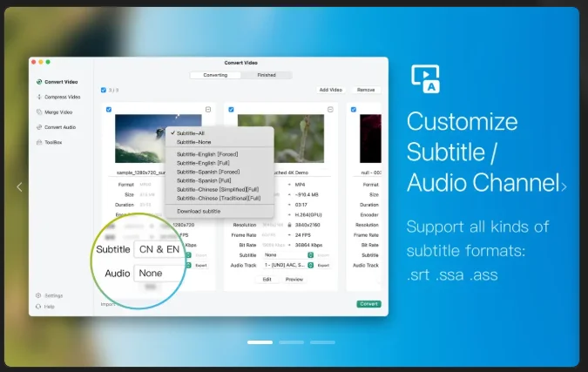Uncheck the third video card's checkbox

[x=354, y=110]
